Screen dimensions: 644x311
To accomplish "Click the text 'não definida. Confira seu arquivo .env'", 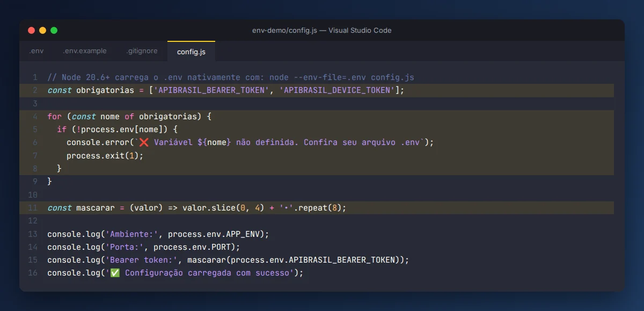I will click(x=327, y=142).
